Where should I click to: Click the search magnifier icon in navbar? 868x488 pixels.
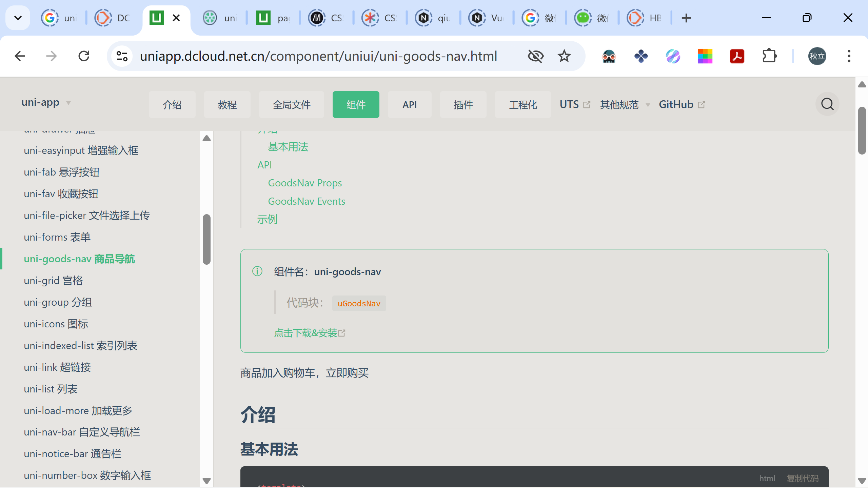tap(827, 104)
